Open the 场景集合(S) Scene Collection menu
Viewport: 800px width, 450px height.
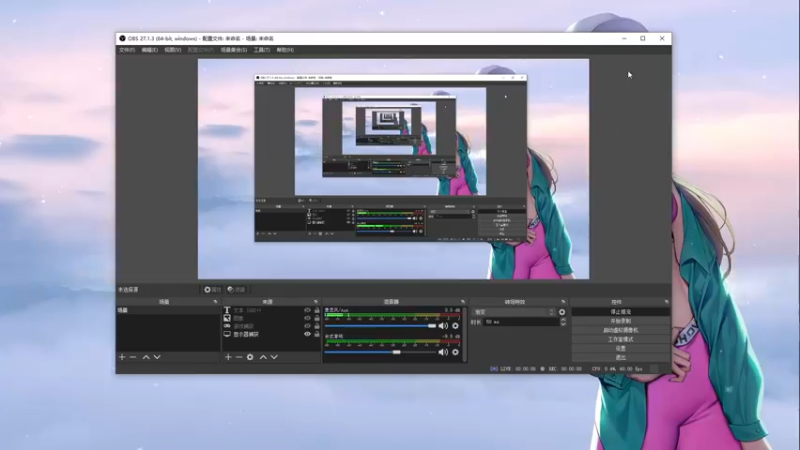pos(234,50)
